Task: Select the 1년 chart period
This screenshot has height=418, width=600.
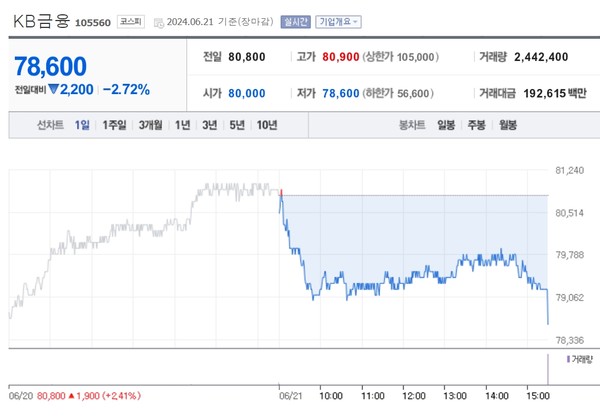Action: point(182,125)
